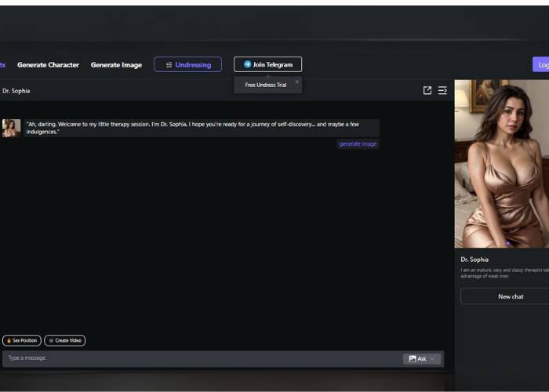Select the Dr. Sophia chat header name
Image resolution: width=549 pixels, height=392 pixels.
16,91
